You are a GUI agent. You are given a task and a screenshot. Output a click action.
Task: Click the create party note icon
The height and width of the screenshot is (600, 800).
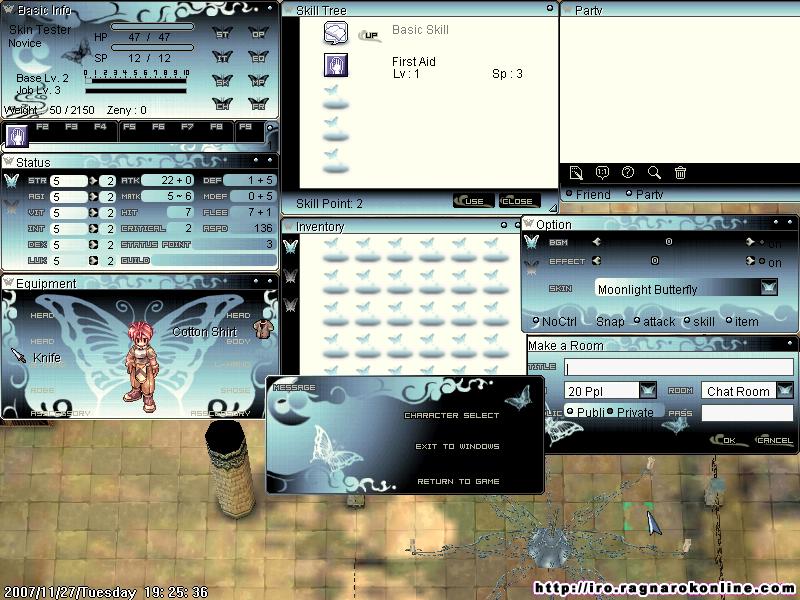pyautogui.click(x=576, y=173)
